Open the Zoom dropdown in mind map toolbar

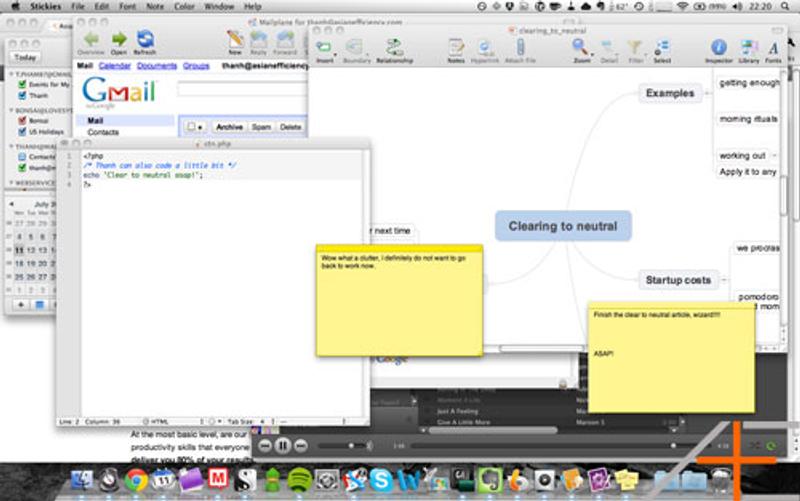click(x=592, y=54)
